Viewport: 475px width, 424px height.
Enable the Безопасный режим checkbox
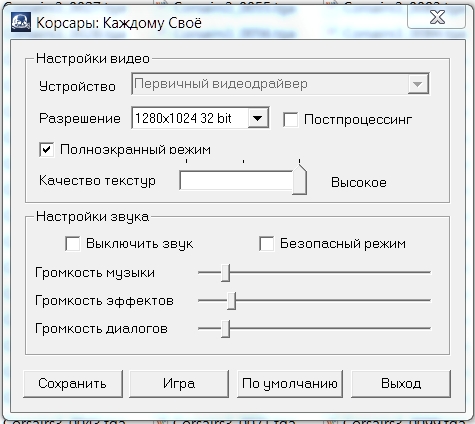point(266,244)
